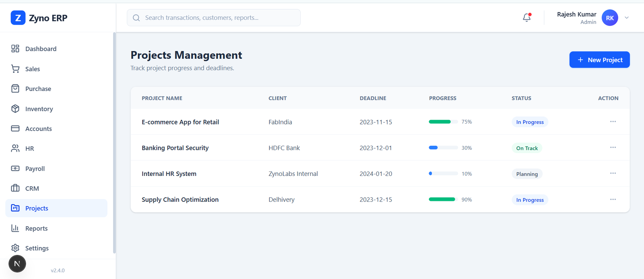The width and height of the screenshot is (644, 279).
Task: Click the 75% progress bar for E-commerce App
Action: tap(443, 122)
